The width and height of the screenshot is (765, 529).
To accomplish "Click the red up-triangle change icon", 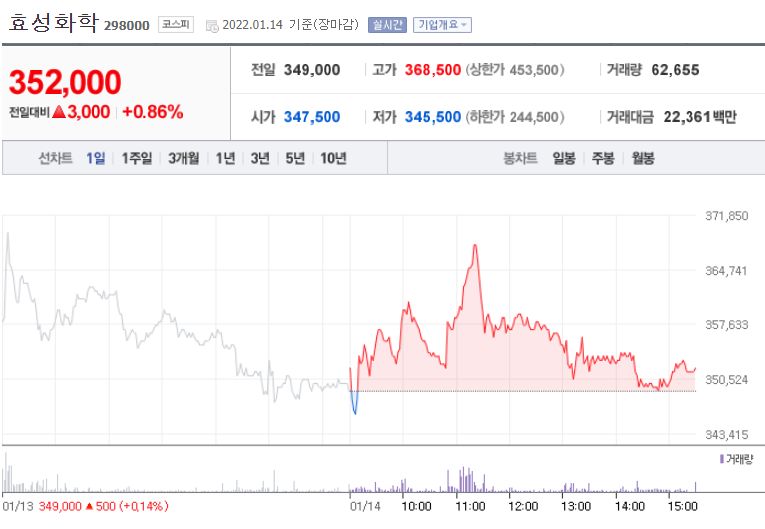I will (x=59, y=112).
